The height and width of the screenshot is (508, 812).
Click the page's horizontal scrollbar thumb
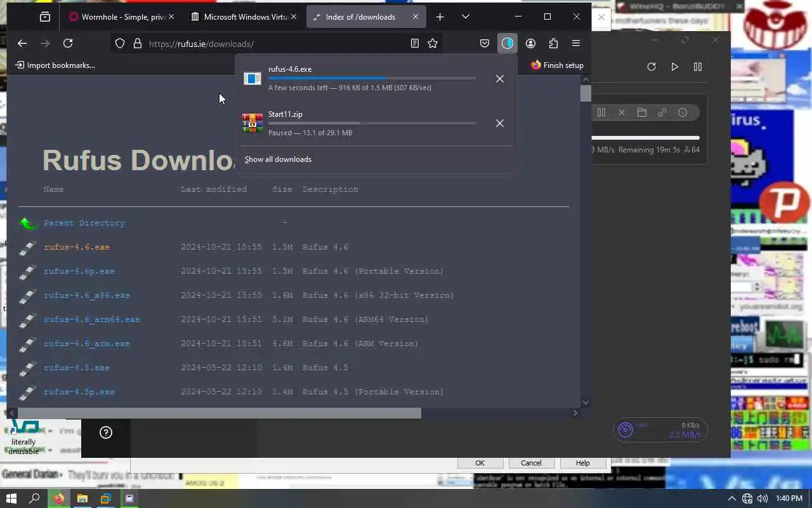[x=219, y=413]
